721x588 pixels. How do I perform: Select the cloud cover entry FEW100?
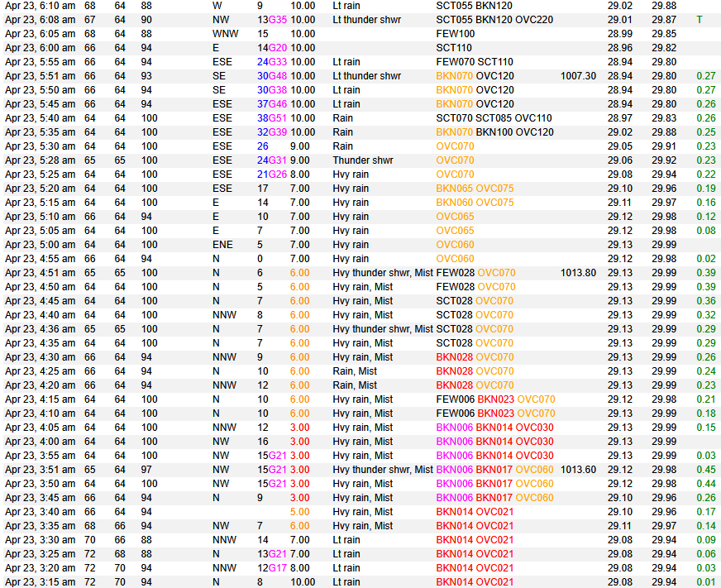(455, 34)
